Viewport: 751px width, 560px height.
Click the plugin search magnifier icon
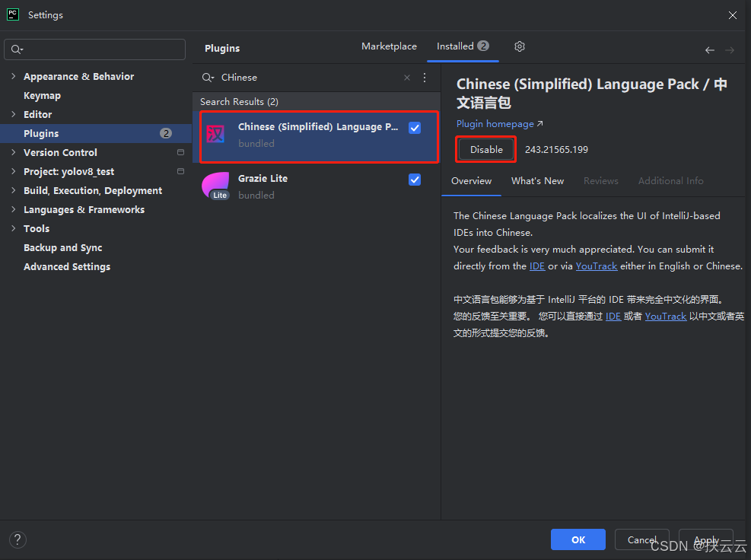pos(208,78)
